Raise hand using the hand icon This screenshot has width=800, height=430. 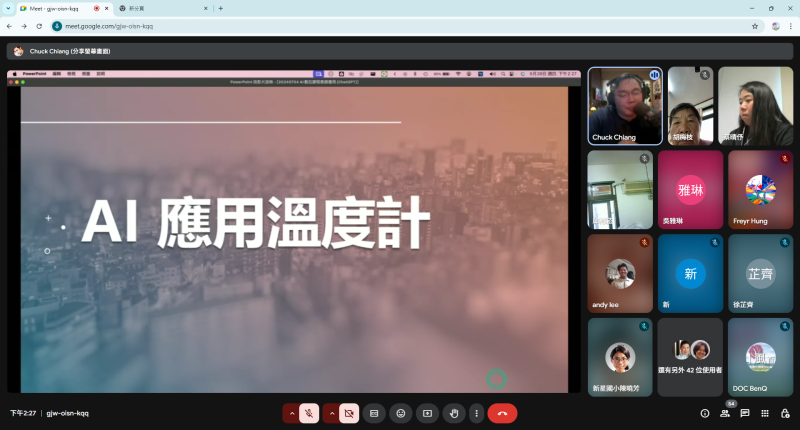[454, 412]
